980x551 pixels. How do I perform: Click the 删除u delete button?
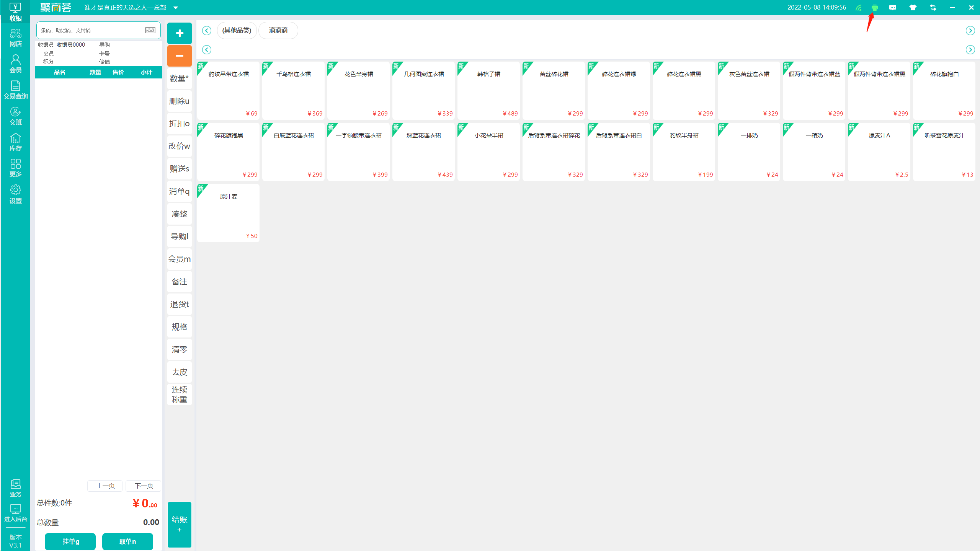179,101
